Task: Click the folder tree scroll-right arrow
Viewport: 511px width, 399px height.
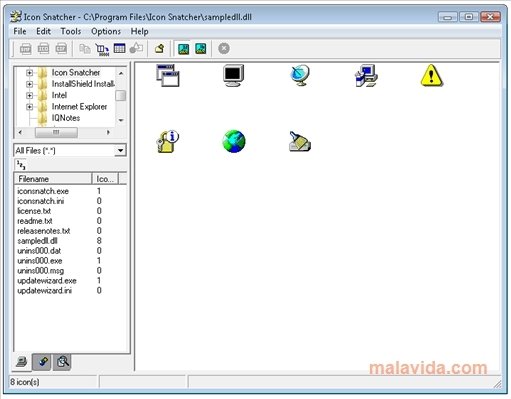Action: coord(108,132)
